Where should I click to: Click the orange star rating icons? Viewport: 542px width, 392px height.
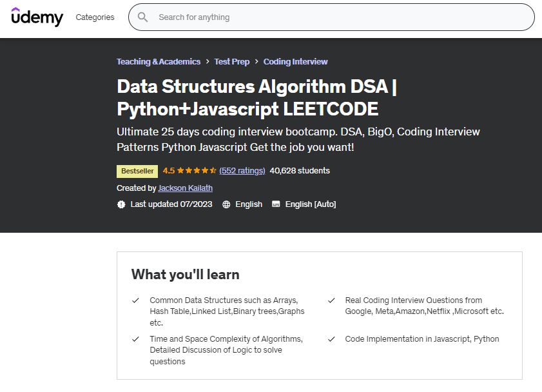[x=197, y=171]
